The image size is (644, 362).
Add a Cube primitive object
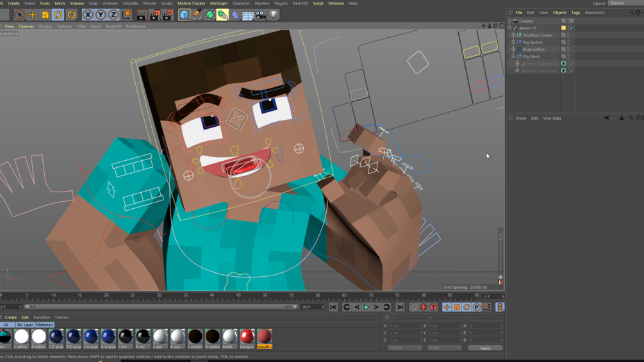pos(184,15)
